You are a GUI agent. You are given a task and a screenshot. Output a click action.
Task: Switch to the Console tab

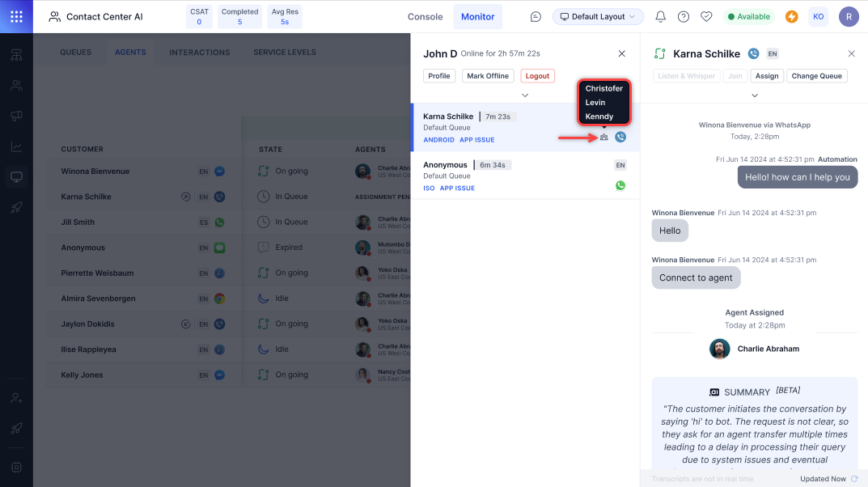tap(425, 17)
